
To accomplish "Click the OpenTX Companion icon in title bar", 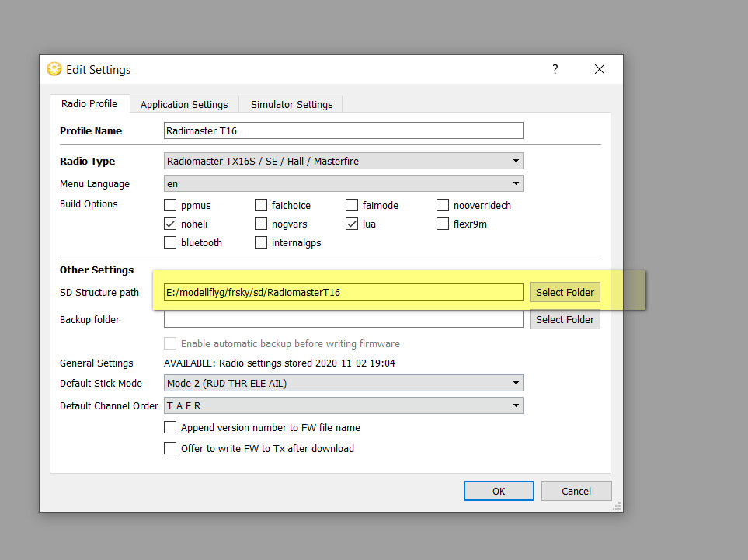I will pos(54,69).
